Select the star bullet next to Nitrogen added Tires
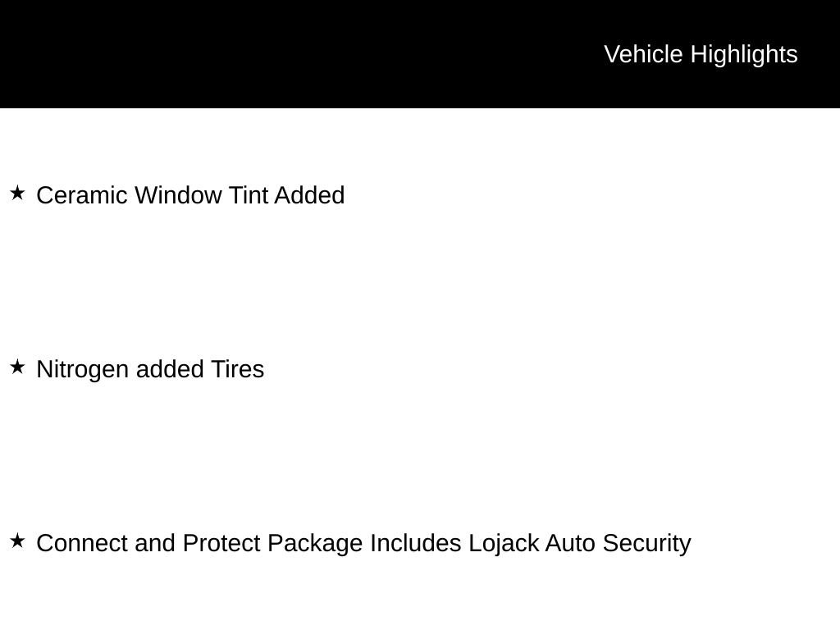This screenshot has height=630, width=840. (18, 367)
